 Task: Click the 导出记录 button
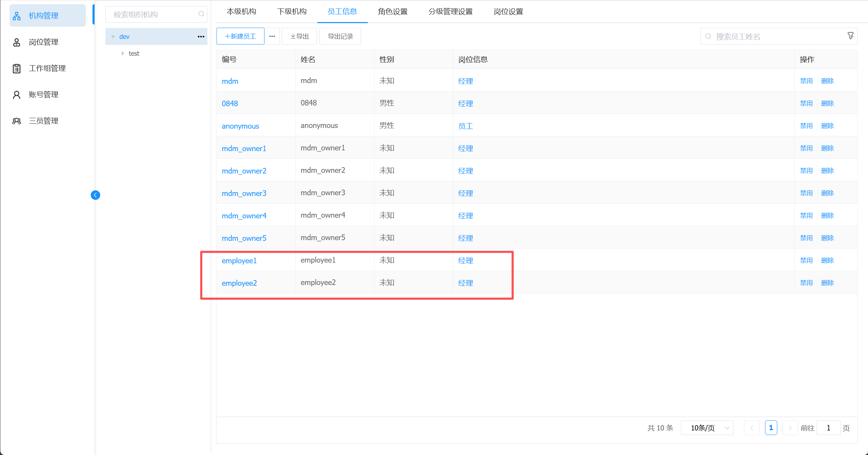pyautogui.click(x=340, y=36)
